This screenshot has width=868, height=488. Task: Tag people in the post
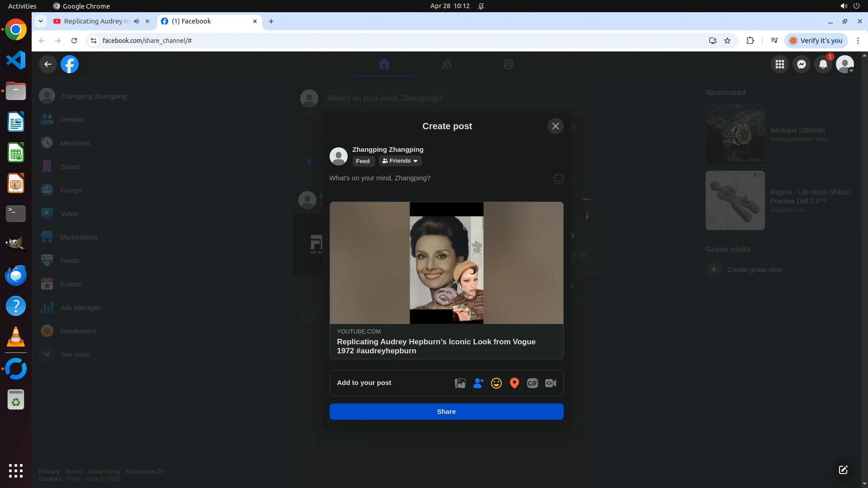478,383
